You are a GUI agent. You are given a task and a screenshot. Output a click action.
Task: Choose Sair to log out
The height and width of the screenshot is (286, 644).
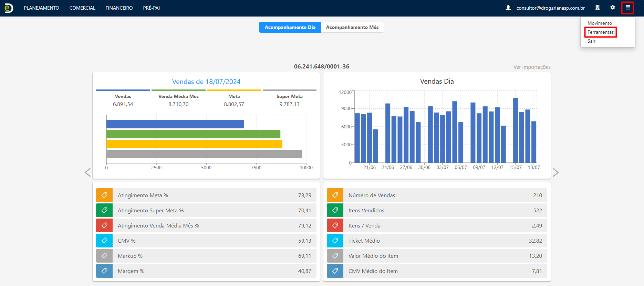tap(591, 41)
